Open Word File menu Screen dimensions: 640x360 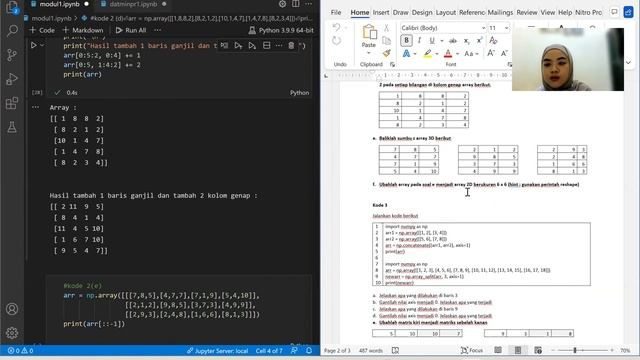[336, 13]
